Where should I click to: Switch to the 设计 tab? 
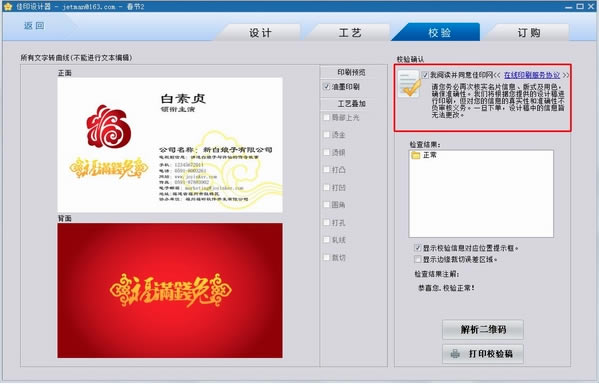(260, 32)
